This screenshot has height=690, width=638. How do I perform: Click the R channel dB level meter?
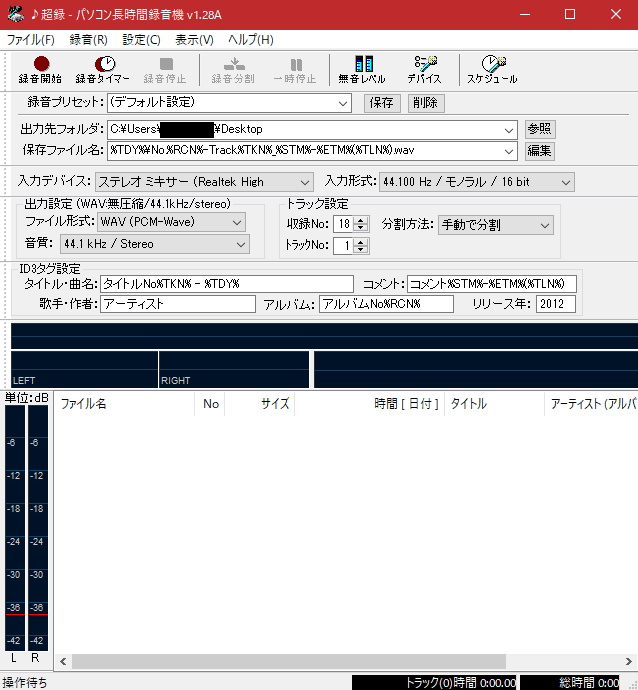(38, 528)
